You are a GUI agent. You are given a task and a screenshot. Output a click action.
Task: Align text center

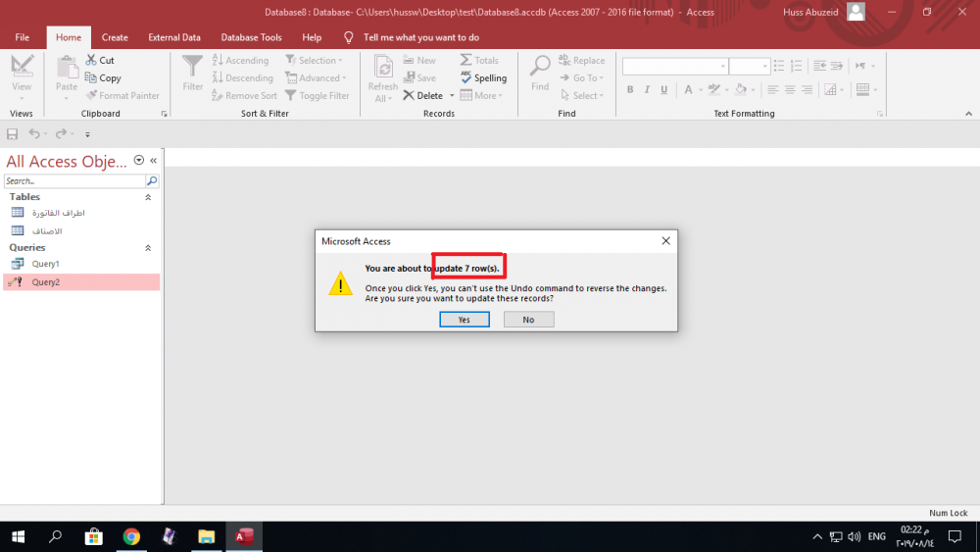(x=790, y=89)
